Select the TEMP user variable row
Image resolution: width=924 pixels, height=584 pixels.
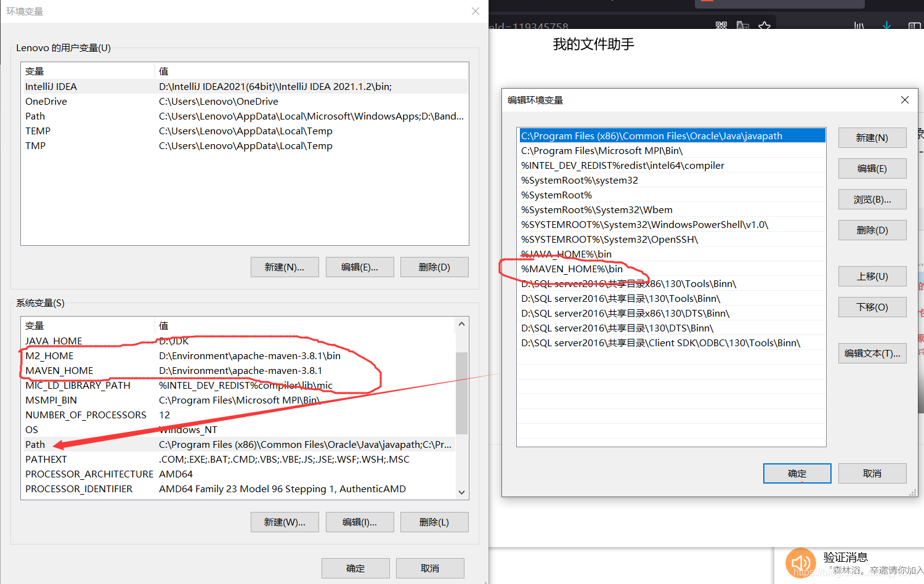tap(245, 131)
